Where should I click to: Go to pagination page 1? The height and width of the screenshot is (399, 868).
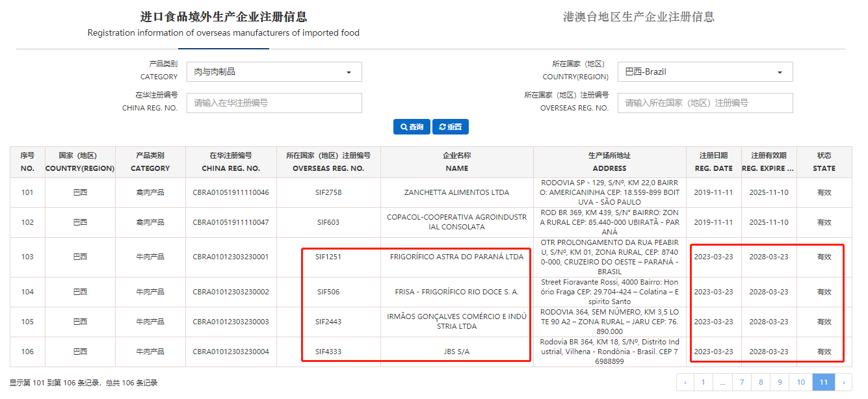[x=703, y=382]
